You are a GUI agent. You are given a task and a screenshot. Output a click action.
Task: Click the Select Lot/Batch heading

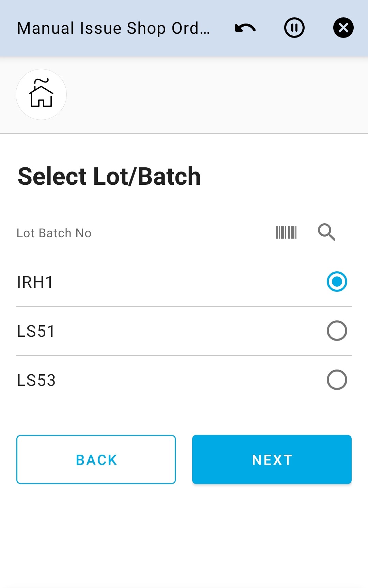[109, 176]
